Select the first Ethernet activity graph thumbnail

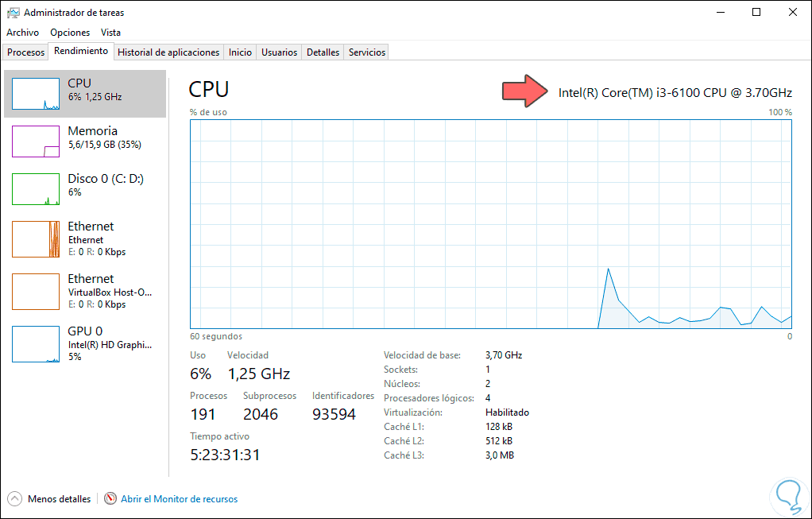click(x=36, y=239)
